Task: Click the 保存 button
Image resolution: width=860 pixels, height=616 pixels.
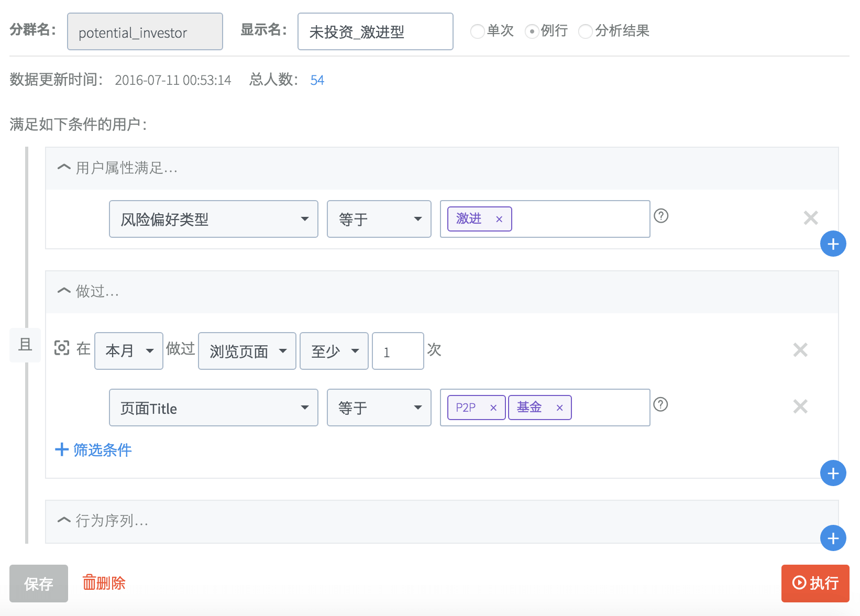Action: point(39,584)
